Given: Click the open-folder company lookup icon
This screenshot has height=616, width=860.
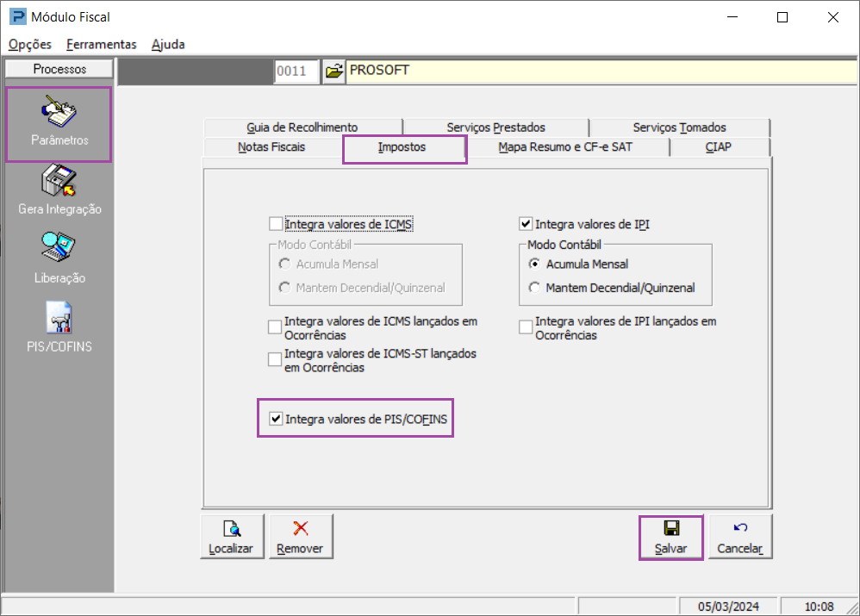Looking at the screenshot, I should (333, 72).
